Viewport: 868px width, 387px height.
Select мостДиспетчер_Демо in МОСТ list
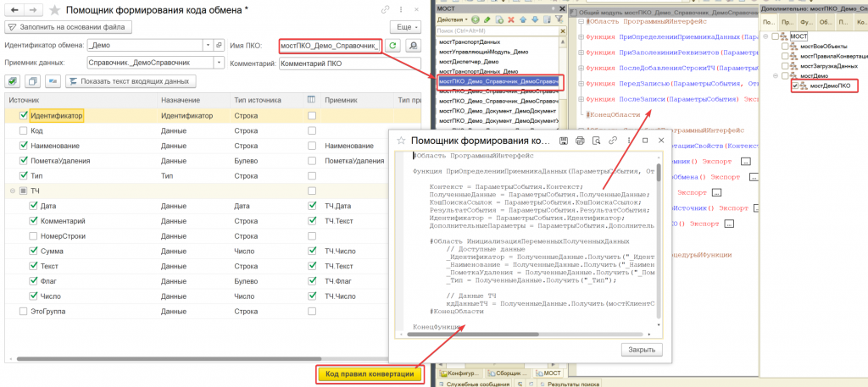pos(470,62)
